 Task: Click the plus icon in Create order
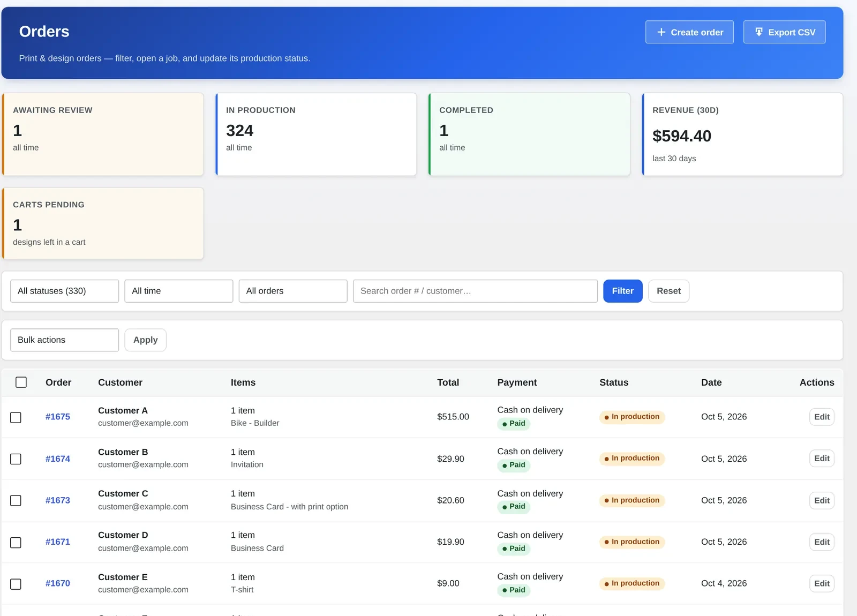(x=661, y=32)
